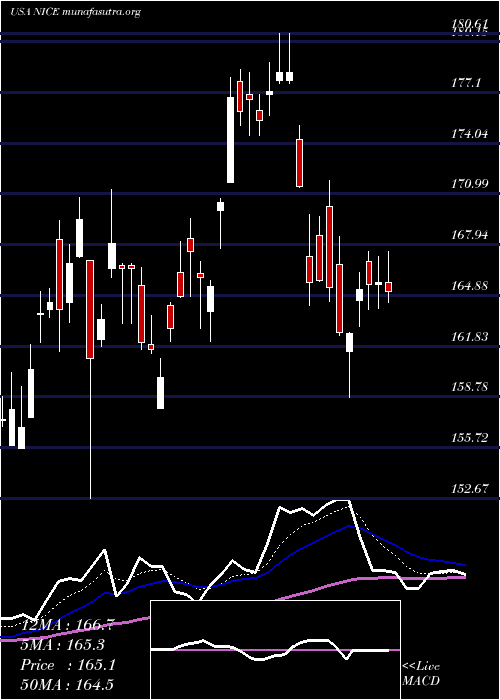The image size is (500, 700).
Task: Click the tall white candle rising to 177
Action: coord(230,140)
